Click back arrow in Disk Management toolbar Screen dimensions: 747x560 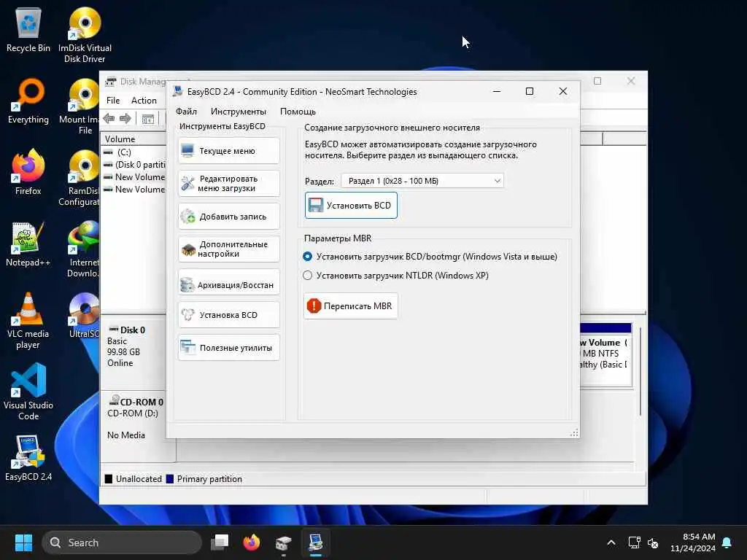[109, 119]
